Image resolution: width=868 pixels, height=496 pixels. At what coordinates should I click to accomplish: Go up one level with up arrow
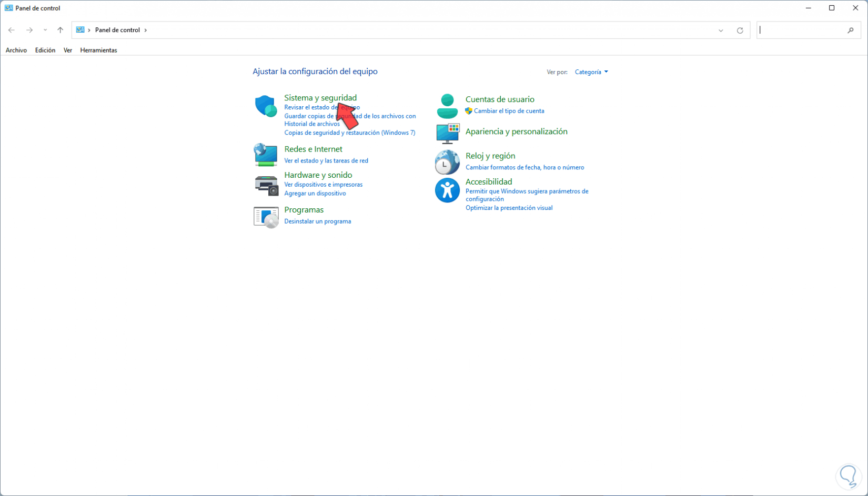click(x=60, y=30)
